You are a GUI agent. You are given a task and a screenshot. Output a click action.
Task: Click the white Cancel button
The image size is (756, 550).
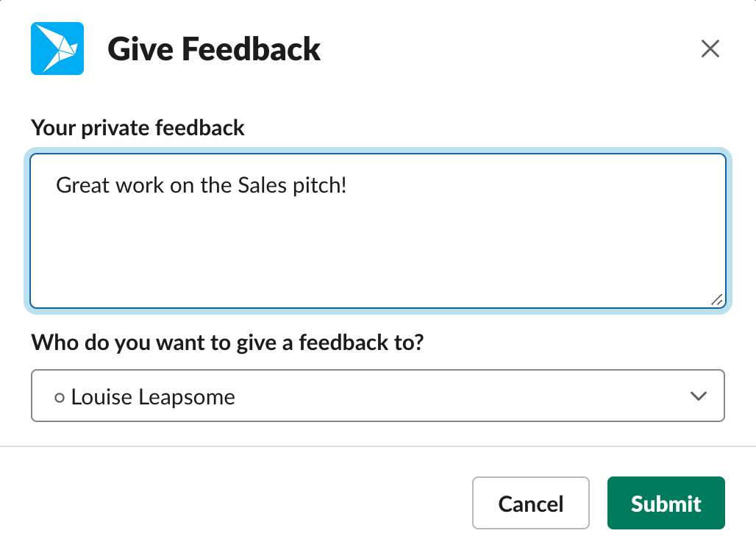point(531,503)
